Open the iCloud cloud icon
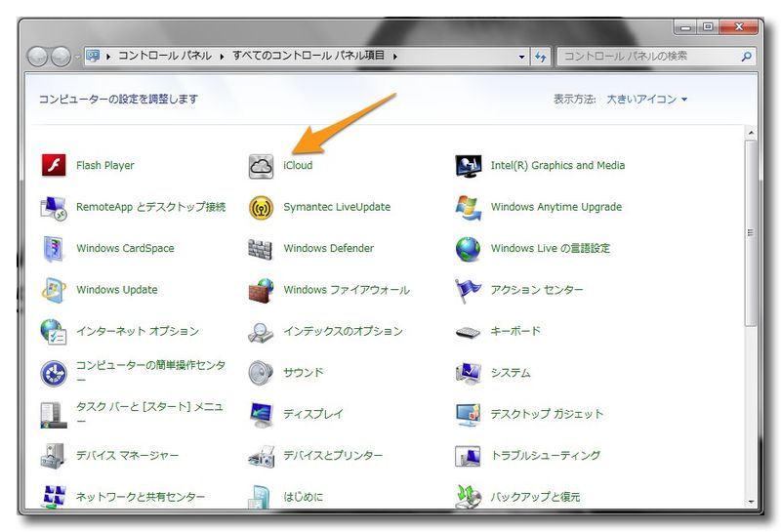Image resolution: width=781 pixels, height=532 pixels. tap(261, 166)
